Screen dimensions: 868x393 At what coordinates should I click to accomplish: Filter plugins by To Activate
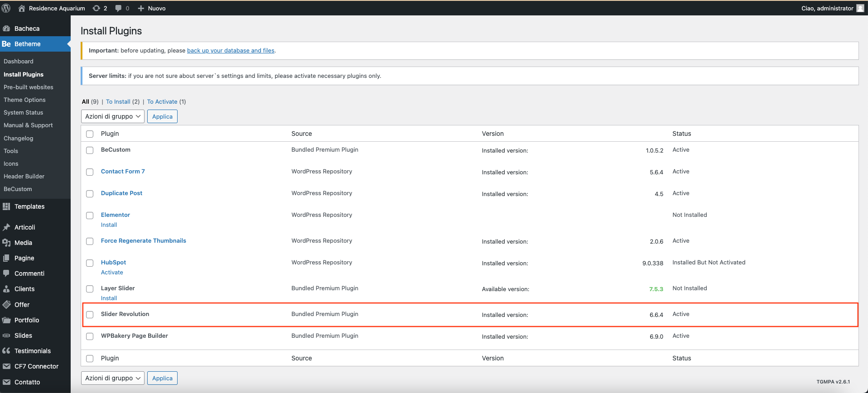click(162, 101)
